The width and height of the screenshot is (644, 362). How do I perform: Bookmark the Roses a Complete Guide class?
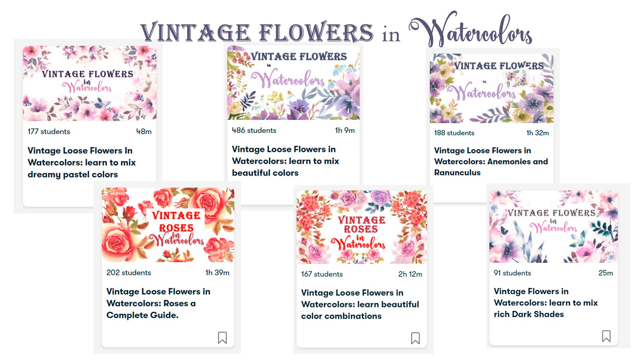point(222,338)
